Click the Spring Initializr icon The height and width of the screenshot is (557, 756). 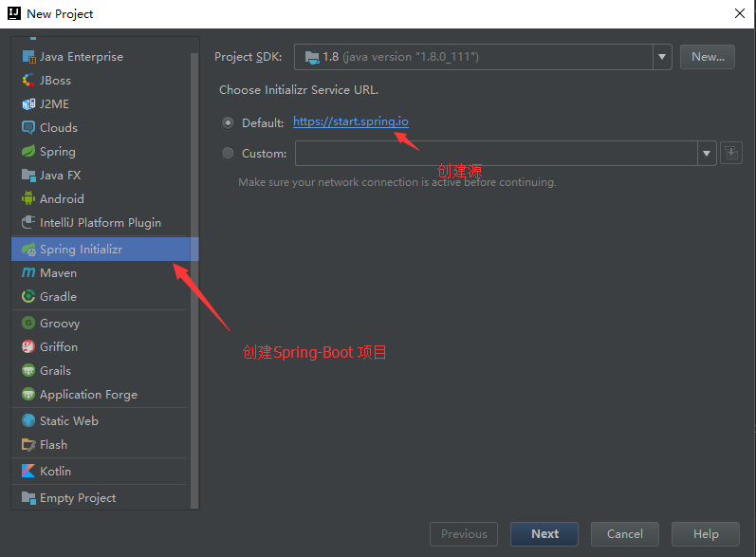tap(28, 250)
